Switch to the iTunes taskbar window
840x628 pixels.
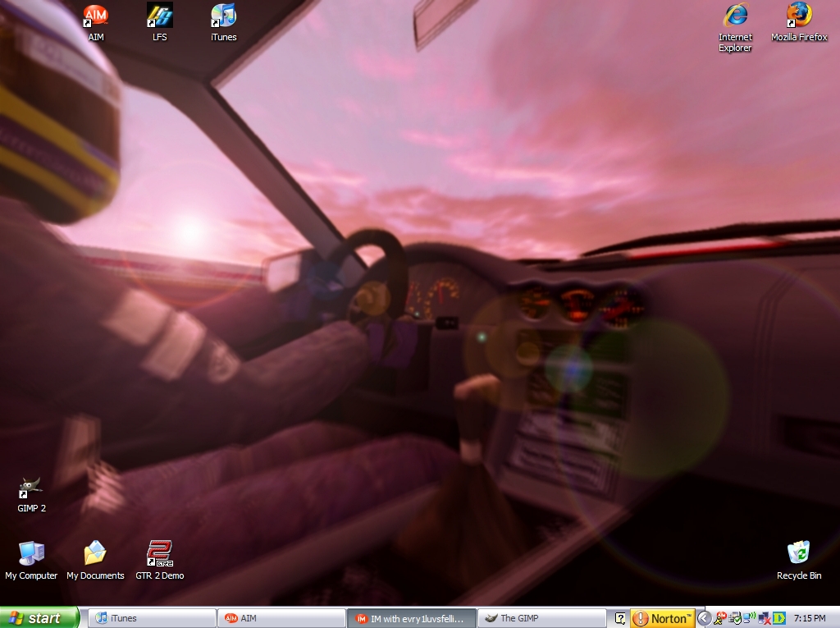coord(152,618)
